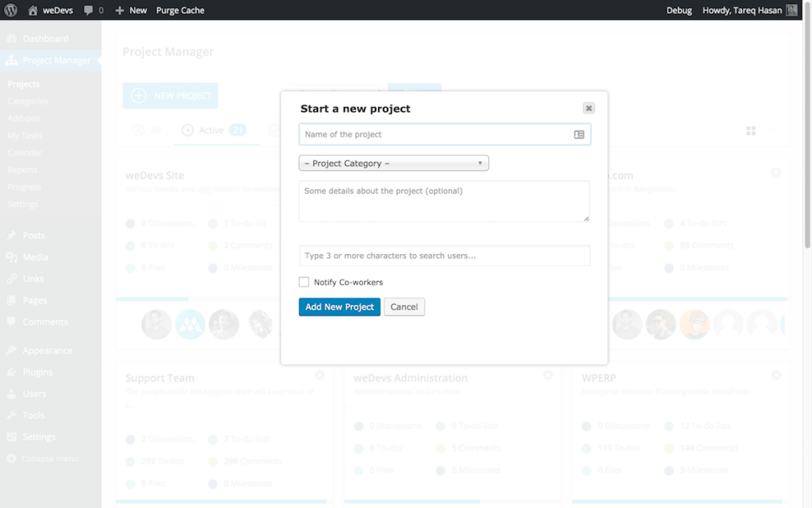Open the Howdy, Tareq Hasan account menu
812x508 pixels.
(739, 10)
